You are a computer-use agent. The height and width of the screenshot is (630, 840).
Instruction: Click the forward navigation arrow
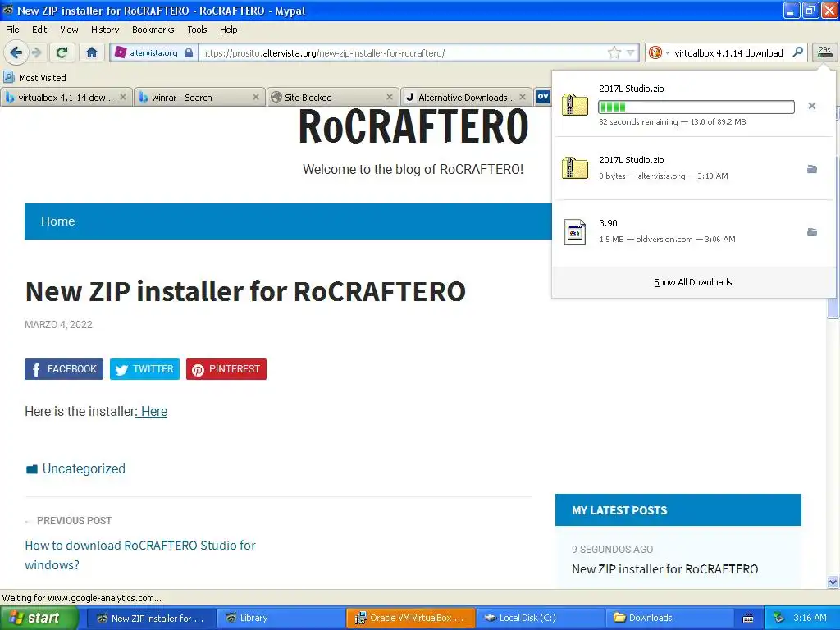[x=36, y=52]
